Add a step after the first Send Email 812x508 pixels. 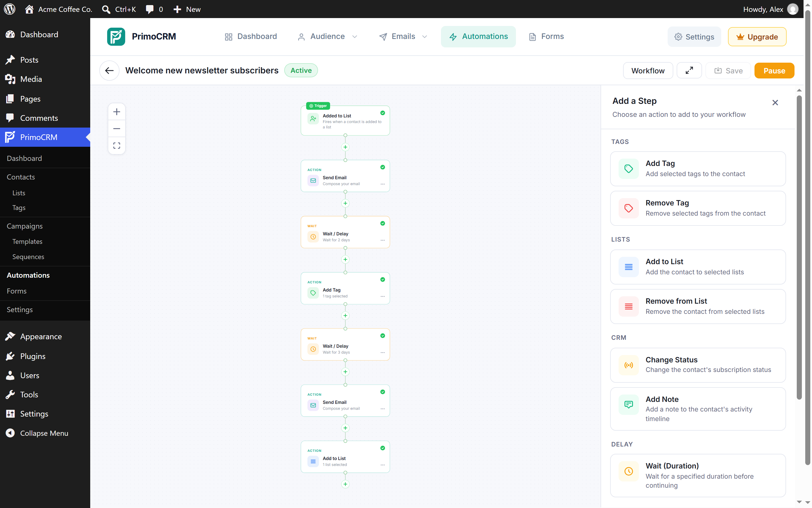345,203
